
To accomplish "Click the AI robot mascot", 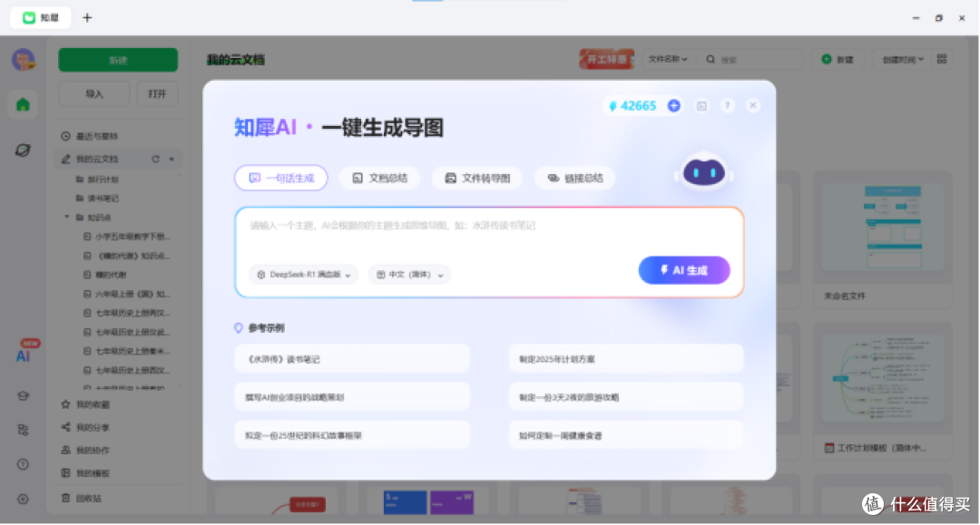I will click(704, 171).
